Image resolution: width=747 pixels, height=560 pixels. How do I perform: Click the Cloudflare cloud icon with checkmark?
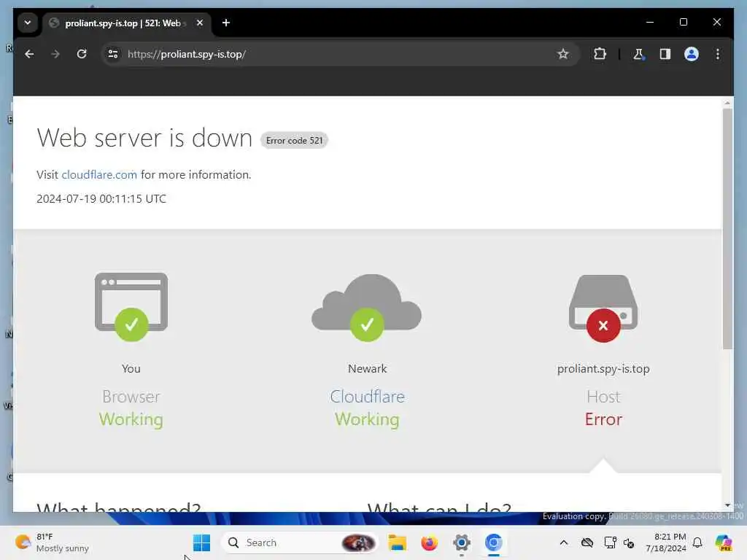point(366,307)
